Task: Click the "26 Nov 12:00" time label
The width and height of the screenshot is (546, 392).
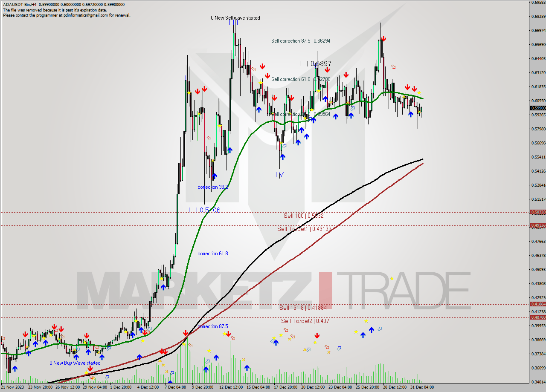Action: pos(69,387)
